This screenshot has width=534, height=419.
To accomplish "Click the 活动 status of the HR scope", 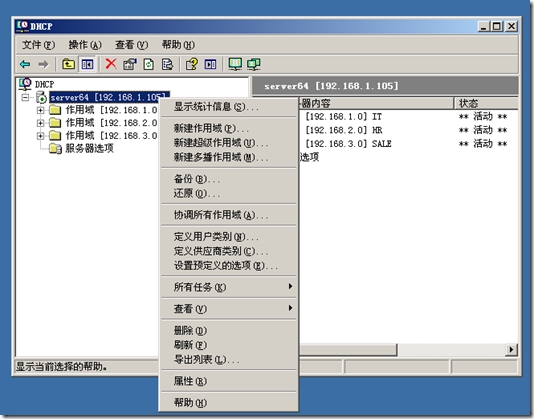I will point(483,130).
